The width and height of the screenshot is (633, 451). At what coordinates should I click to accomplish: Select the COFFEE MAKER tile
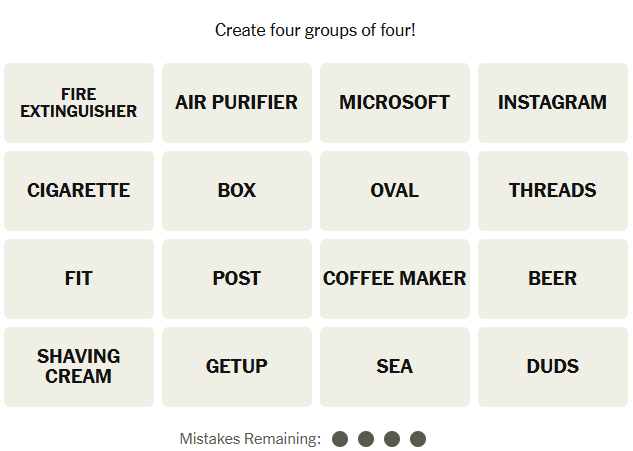click(x=395, y=279)
